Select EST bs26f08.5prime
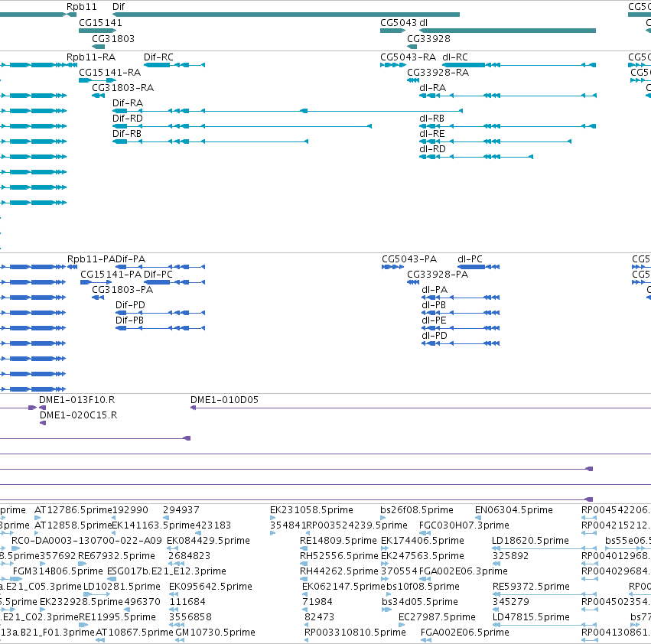651x644 pixels. pos(417,510)
